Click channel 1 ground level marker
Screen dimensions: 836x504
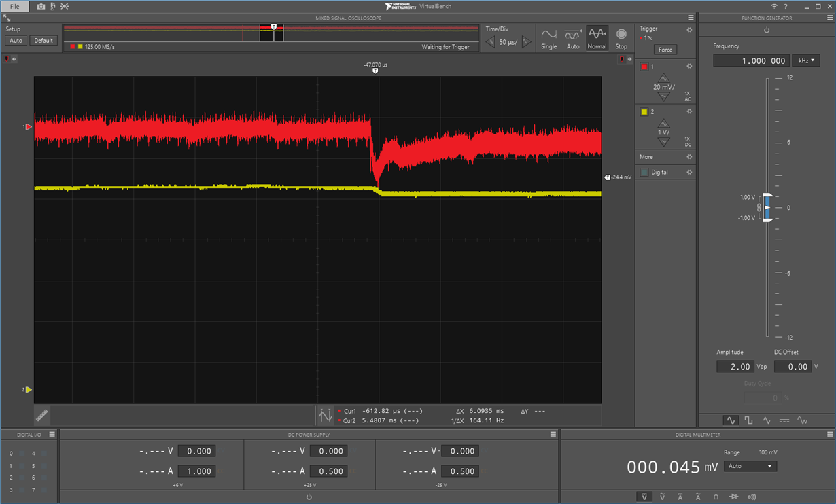(28, 127)
